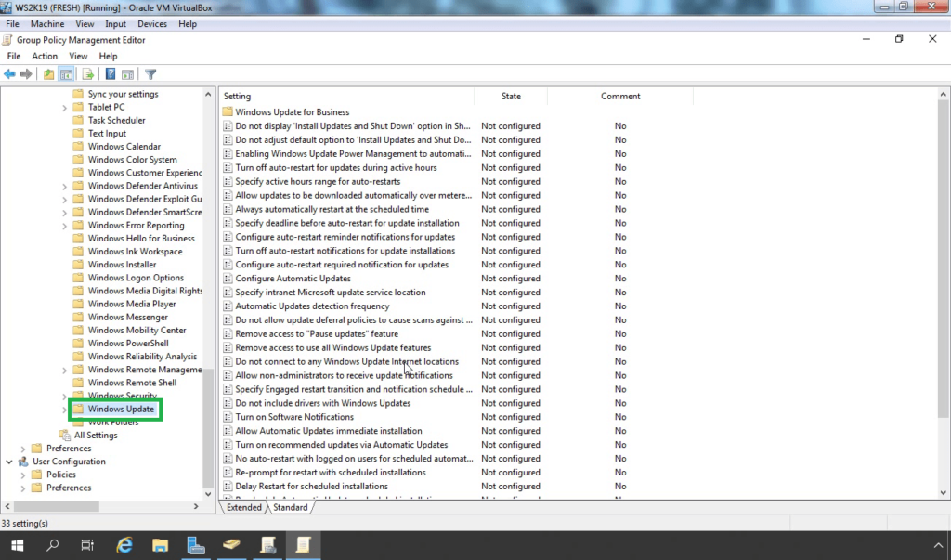Switch to the Extended tab

coord(244,507)
